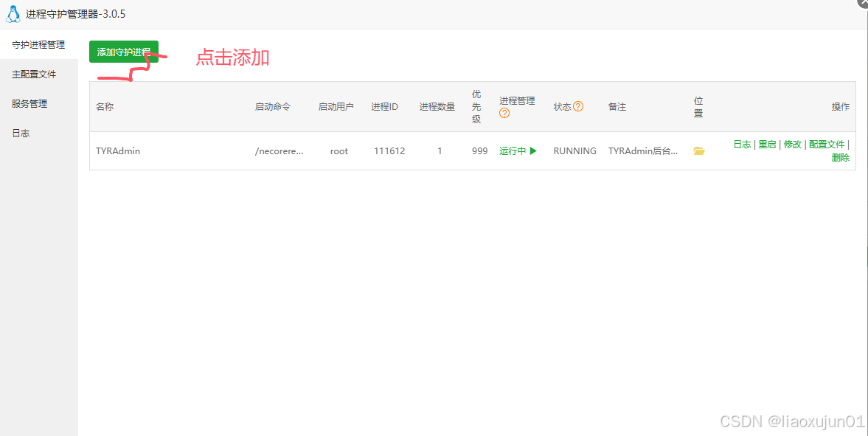The image size is (868, 436).
Task: Close the process manager dialog
Action: 862,3
